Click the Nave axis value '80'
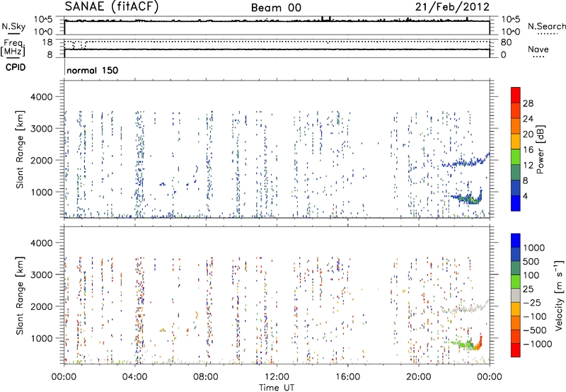 [x=506, y=42]
